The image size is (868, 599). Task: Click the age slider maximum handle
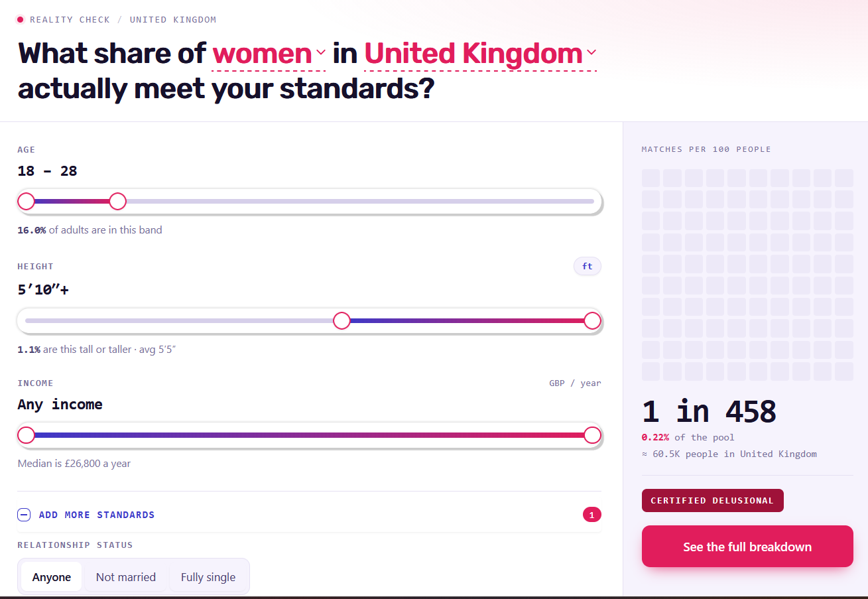(117, 201)
